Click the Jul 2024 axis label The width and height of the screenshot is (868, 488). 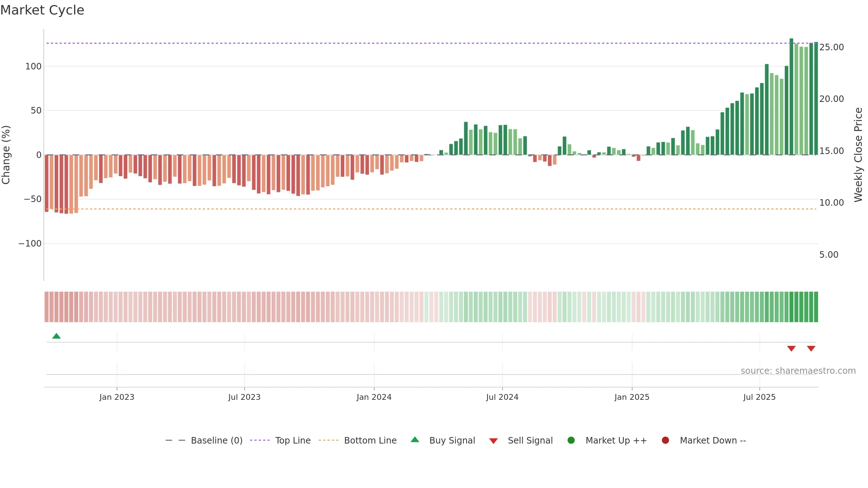click(502, 397)
